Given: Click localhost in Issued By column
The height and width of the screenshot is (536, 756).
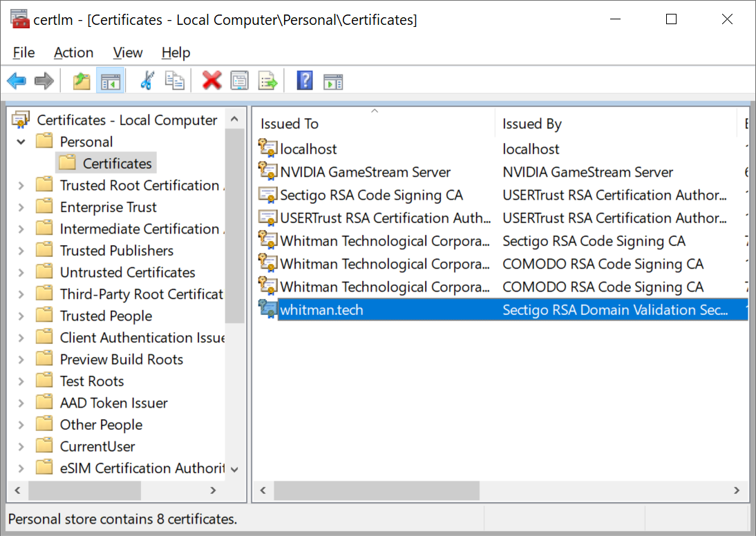Looking at the screenshot, I should [531, 149].
